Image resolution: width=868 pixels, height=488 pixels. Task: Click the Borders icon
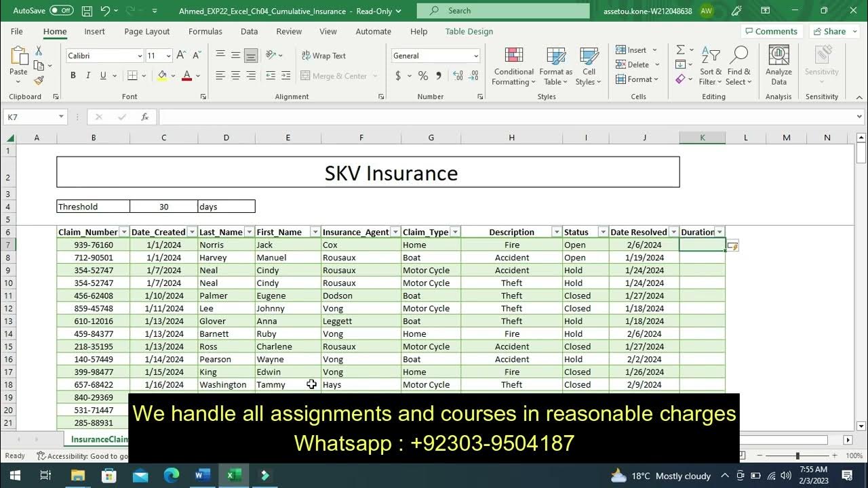pos(132,76)
